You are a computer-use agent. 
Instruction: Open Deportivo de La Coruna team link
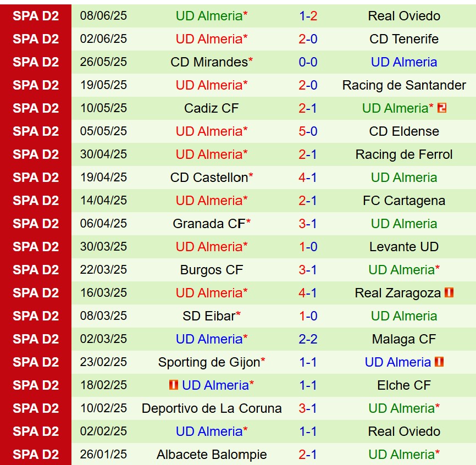point(212,408)
